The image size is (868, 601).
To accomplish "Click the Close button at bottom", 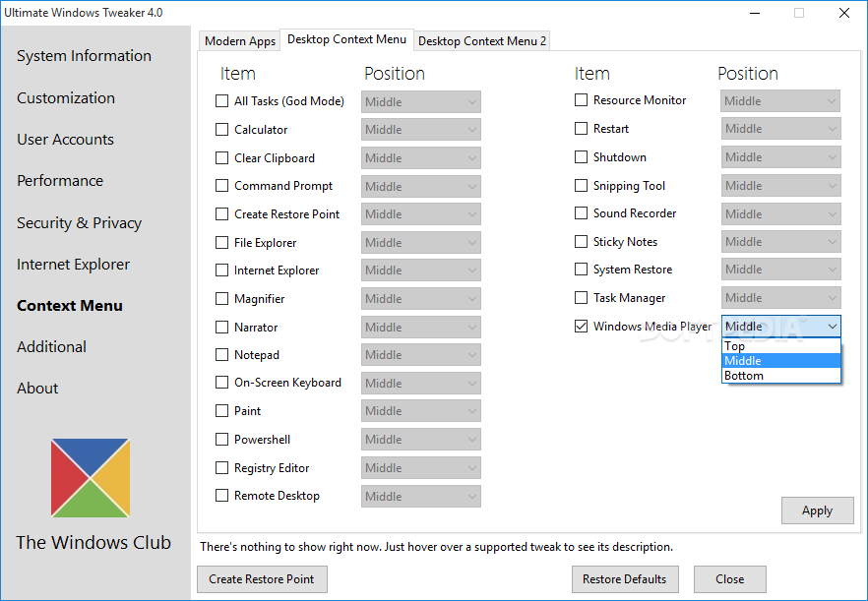I will 729,578.
